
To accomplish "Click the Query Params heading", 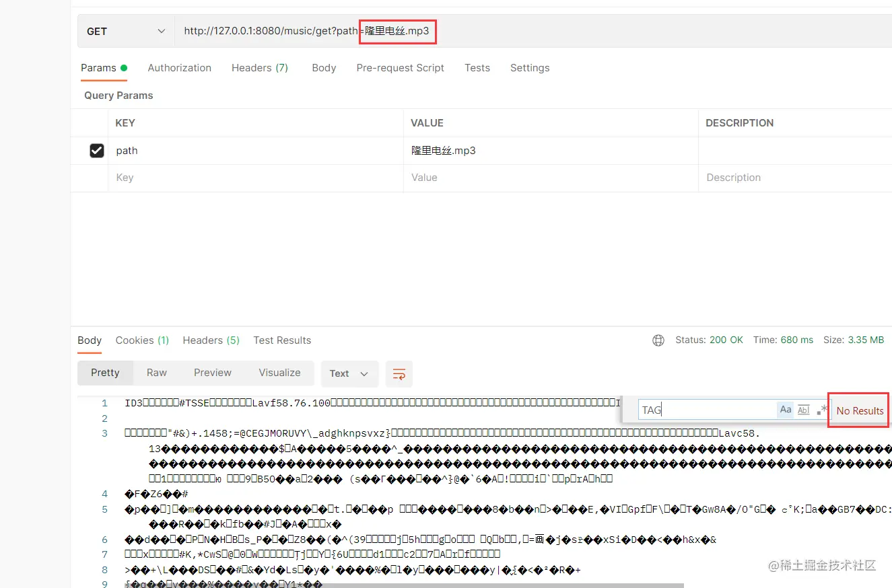I will click(118, 96).
